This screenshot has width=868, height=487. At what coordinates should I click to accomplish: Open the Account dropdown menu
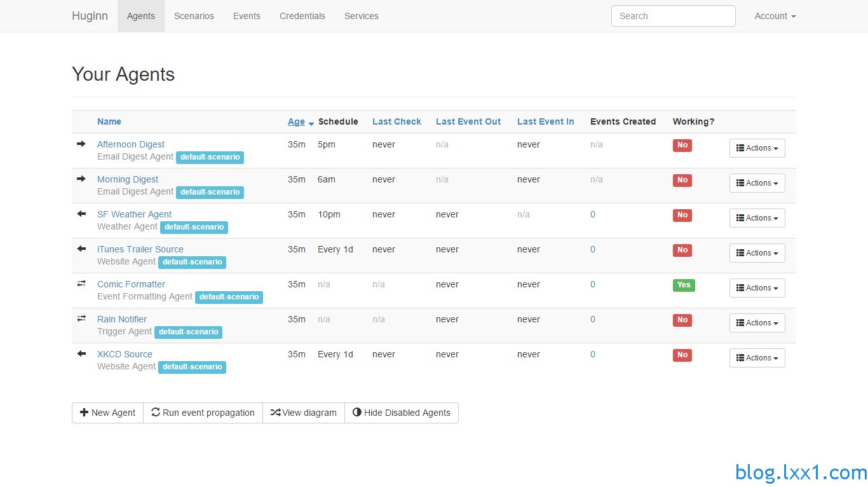[775, 16]
